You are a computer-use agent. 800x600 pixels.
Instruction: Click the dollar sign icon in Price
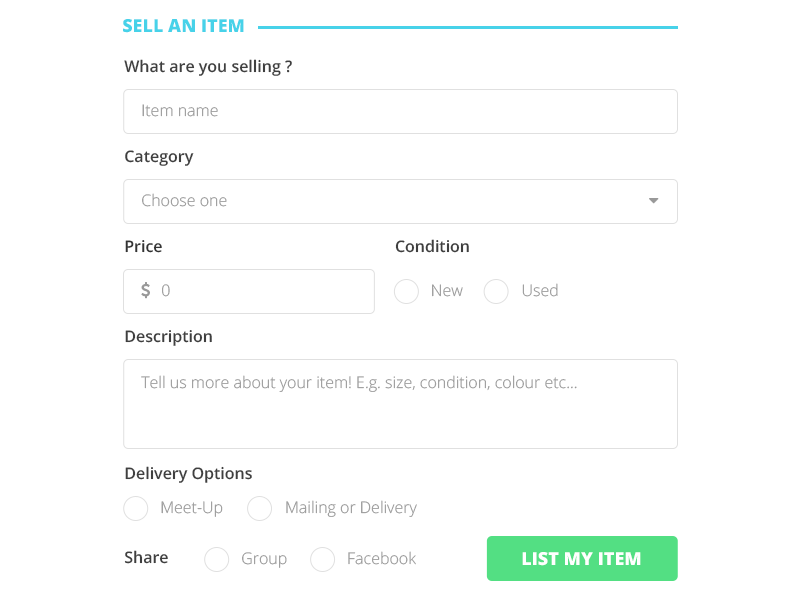pyautogui.click(x=146, y=291)
